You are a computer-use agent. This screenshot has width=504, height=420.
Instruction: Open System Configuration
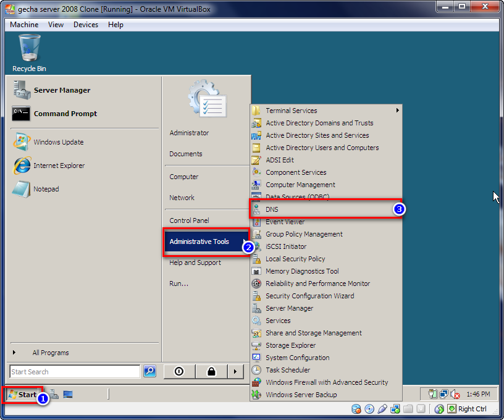[326, 358]
